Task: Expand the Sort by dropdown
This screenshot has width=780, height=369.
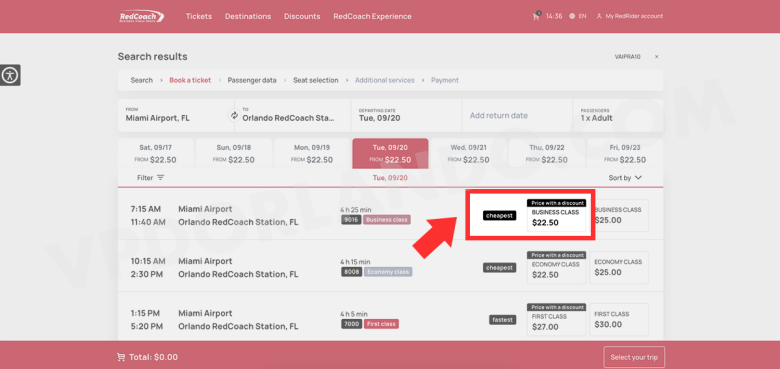Action: [625, 178]
